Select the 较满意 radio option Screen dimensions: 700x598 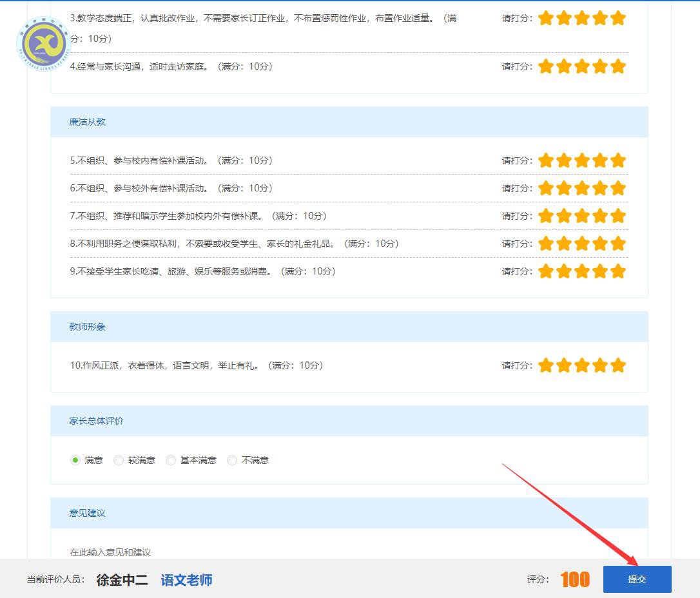click(119, 460)
